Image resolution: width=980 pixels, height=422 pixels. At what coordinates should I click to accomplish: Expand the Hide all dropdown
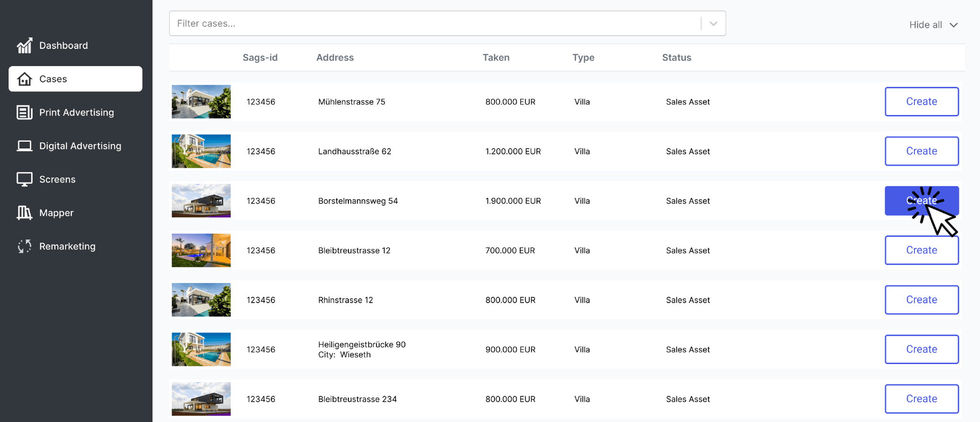click(933, 25)
